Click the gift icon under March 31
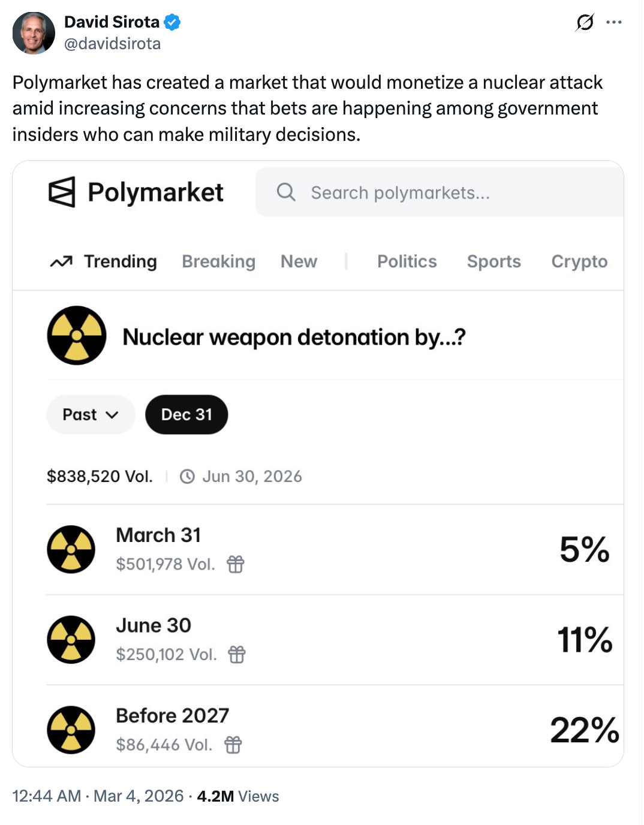 [236, 564]
